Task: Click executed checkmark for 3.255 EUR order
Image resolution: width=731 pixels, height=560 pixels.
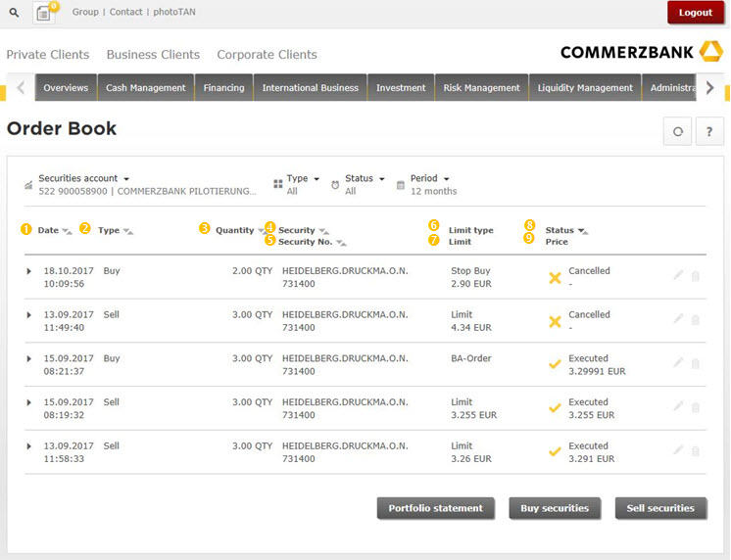Action: pyautogui.click(x=555, y=408)
